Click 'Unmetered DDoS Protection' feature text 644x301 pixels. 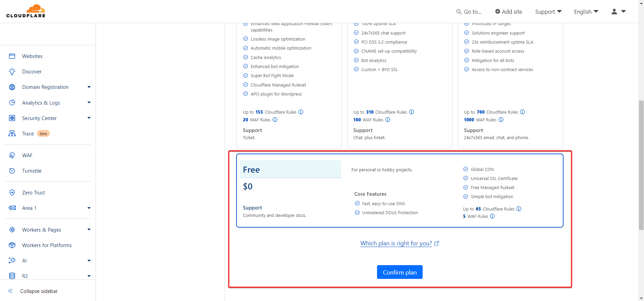click(390, 213)
